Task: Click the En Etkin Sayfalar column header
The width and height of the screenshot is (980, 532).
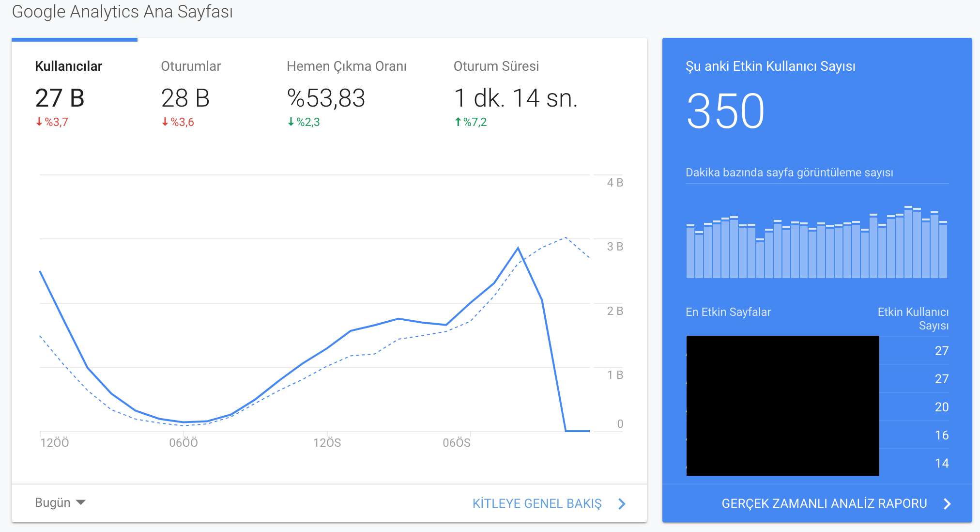Action: [728, 312]
